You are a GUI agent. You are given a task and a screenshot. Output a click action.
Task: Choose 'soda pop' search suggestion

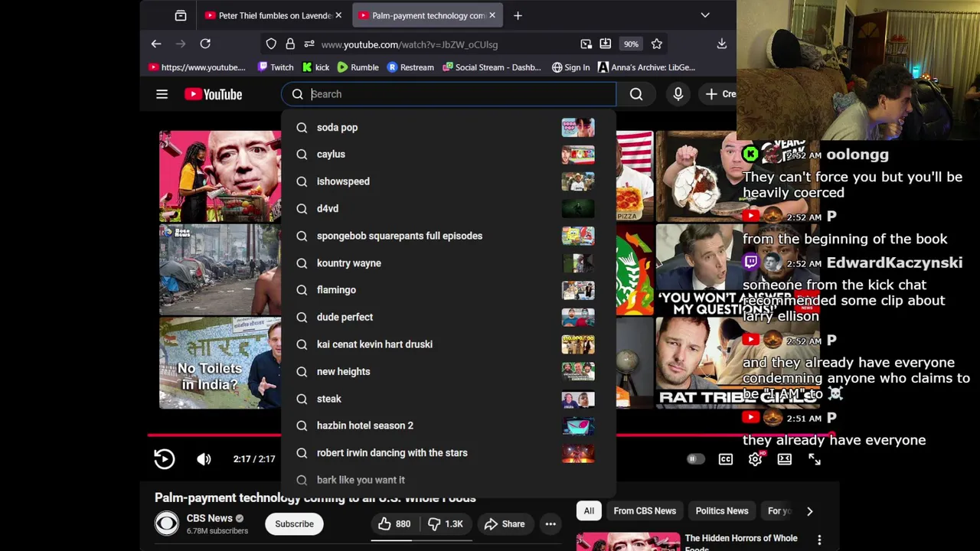point(449,128)
